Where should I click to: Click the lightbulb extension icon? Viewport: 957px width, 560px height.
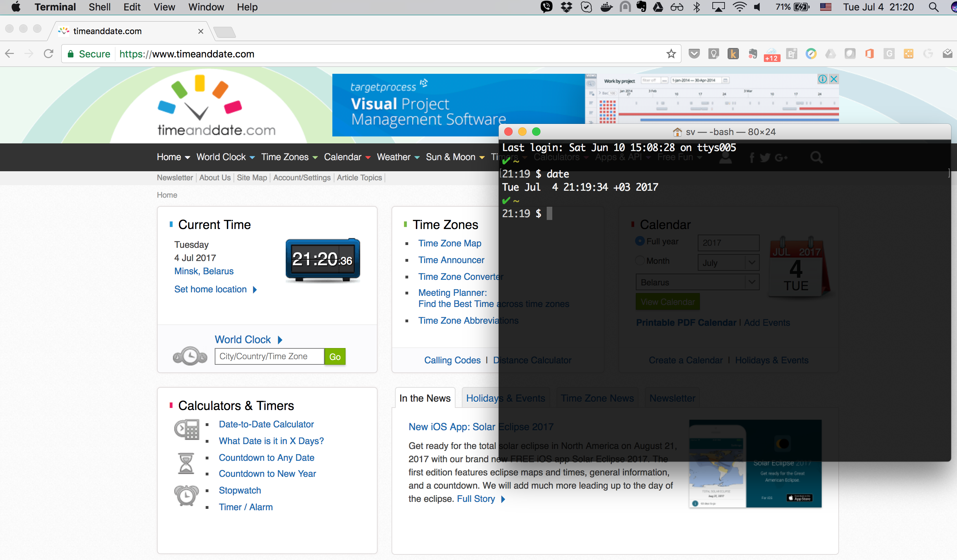713,54
